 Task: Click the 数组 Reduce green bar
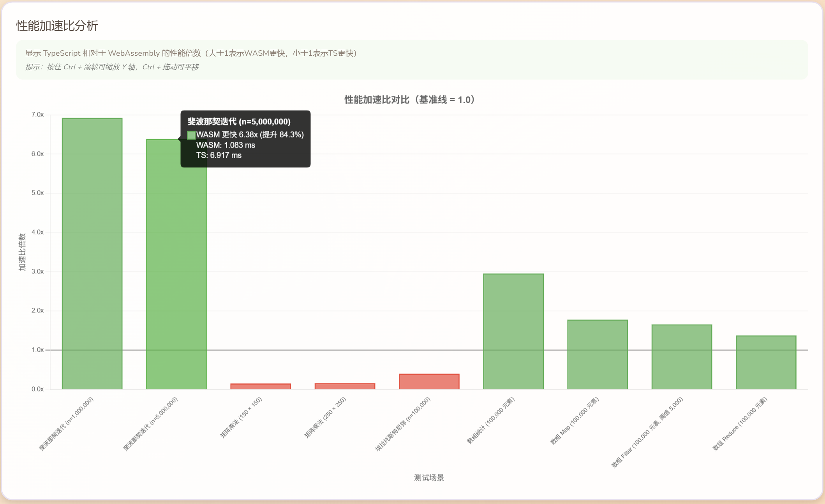click(x=766, y=362)
